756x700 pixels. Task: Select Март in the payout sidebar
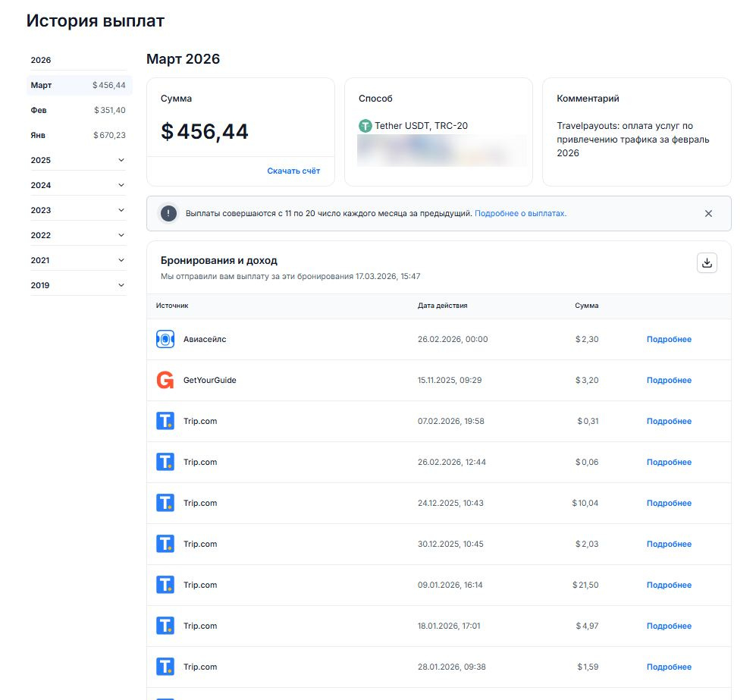click(x=78, y=85)
